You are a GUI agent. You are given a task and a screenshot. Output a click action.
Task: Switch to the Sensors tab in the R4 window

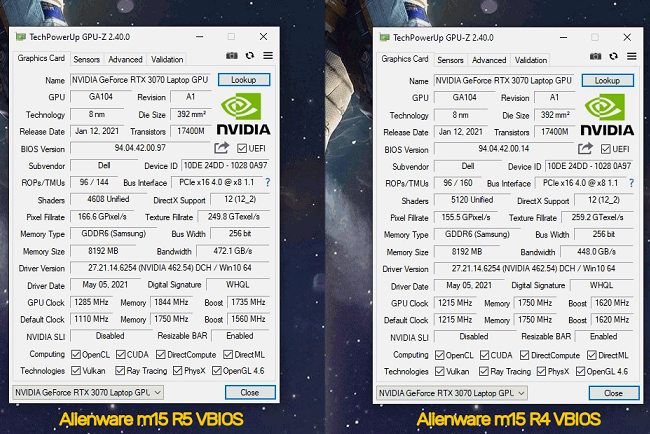point(450,60)
